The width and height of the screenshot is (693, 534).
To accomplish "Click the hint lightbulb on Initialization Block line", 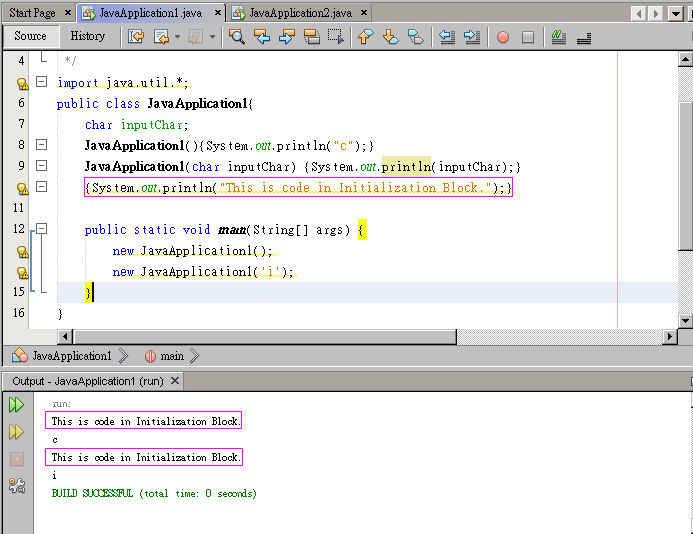I will coord(22,188).
